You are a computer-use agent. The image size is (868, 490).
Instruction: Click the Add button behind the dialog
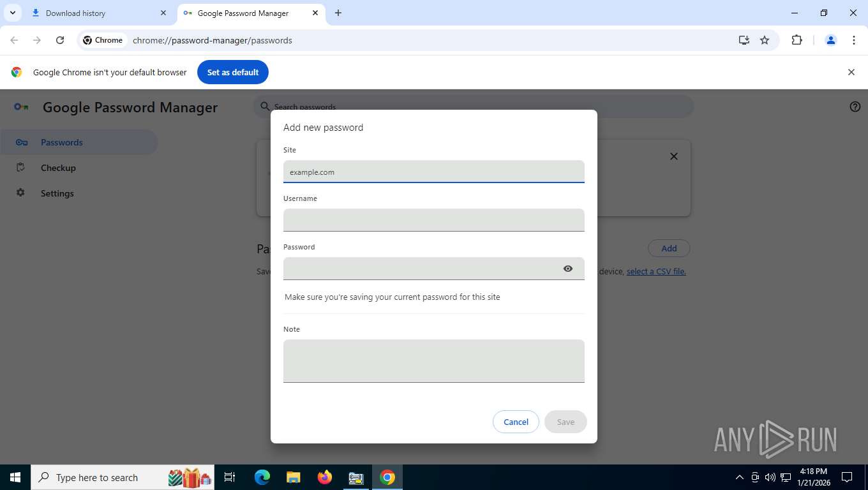(669, 248)
